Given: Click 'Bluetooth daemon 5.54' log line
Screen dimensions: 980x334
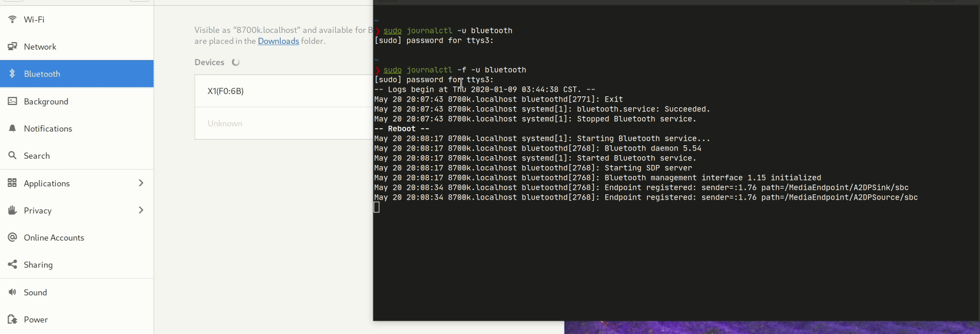Looking at the screenshot, I should (538, 148).
